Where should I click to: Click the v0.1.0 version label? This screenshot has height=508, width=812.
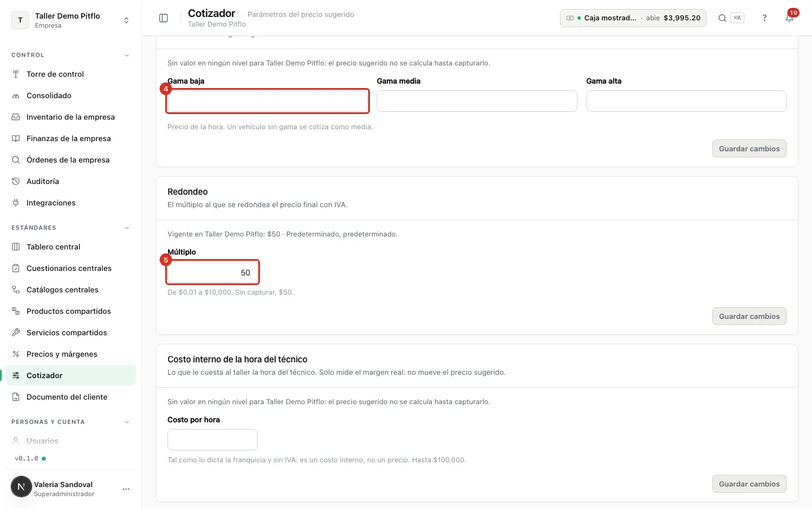27,458
